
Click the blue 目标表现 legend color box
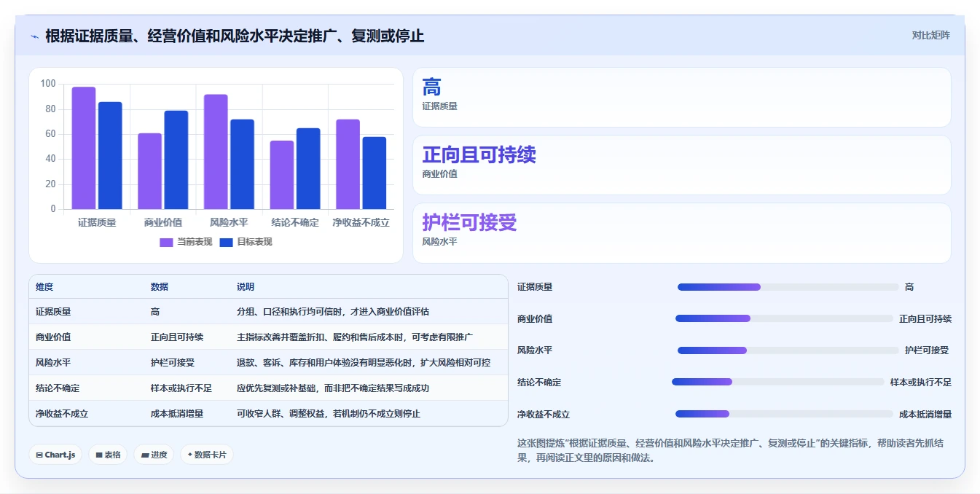[x=226, y=243]
